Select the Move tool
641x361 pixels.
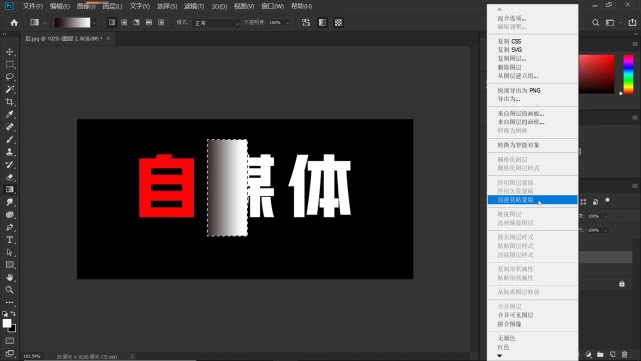point(10,52)
